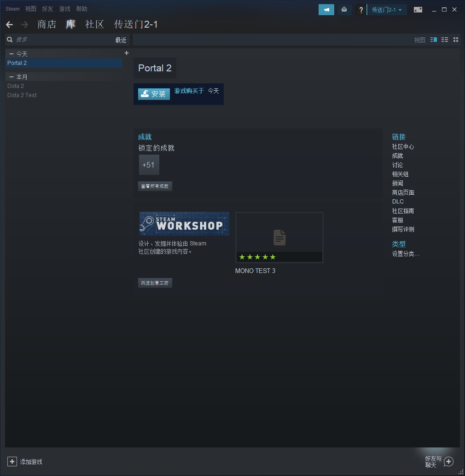The width and height of the screenshot is (465, 476).
Task: Go to the 库 tab
Action: (71, 24)
